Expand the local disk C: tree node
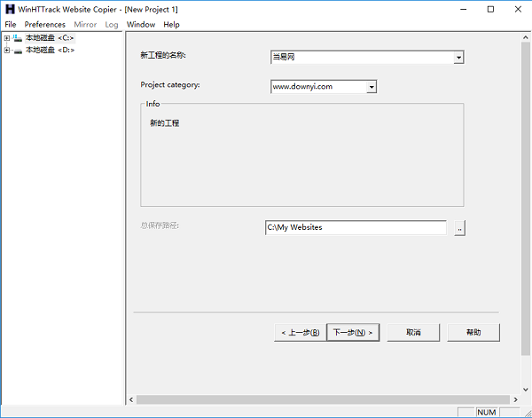Image resolution: width=532 pixels, height=418 pixels. 7,38
